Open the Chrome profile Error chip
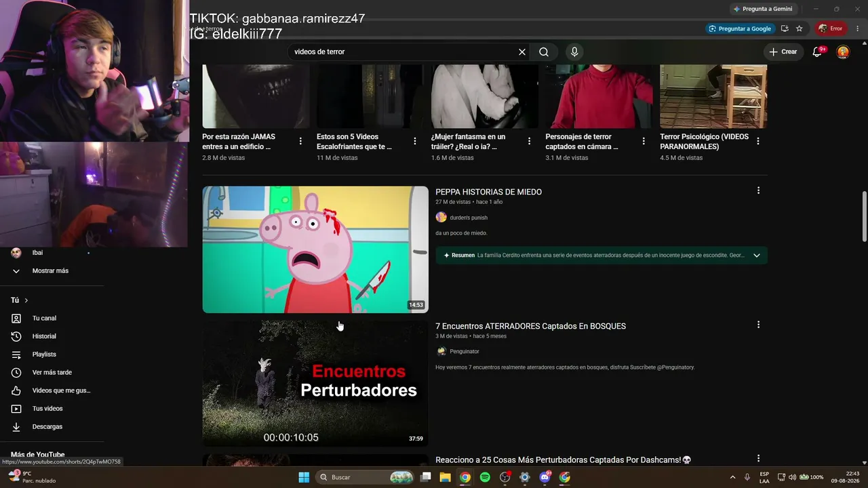The height and width of the screenshot is (488, 868). tap(830, 28)
